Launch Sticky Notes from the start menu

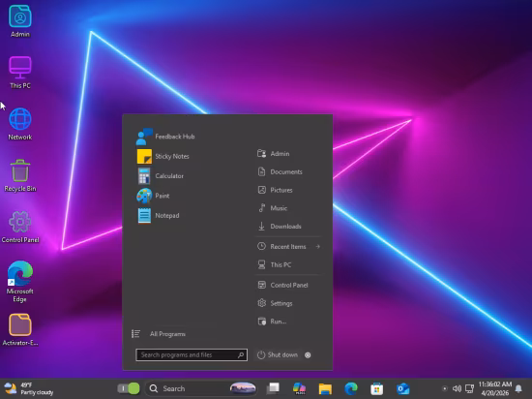click(x=163, y=156)
